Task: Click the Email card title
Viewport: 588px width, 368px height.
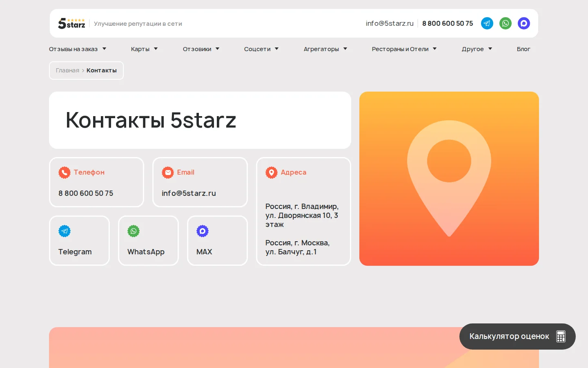Action: (x=186, y=172)
